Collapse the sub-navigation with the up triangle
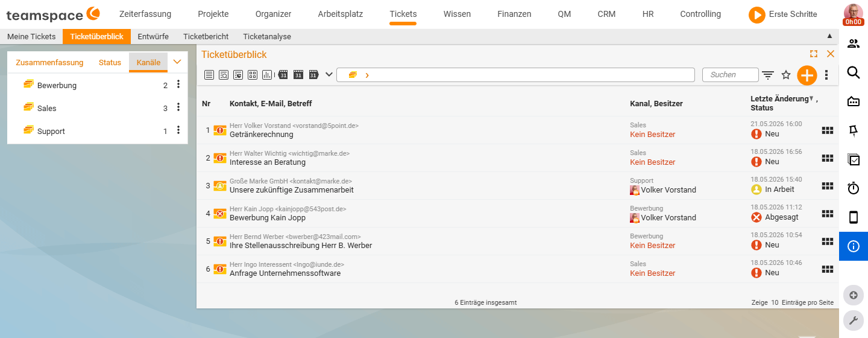The width and height of the screenshot is (868, 338). [829, 36]
